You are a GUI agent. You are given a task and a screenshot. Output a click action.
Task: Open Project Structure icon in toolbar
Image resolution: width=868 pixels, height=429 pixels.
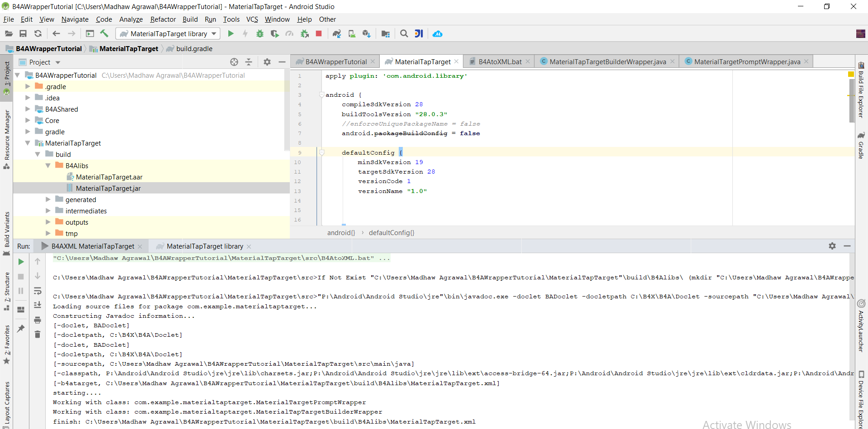[386, 33]
